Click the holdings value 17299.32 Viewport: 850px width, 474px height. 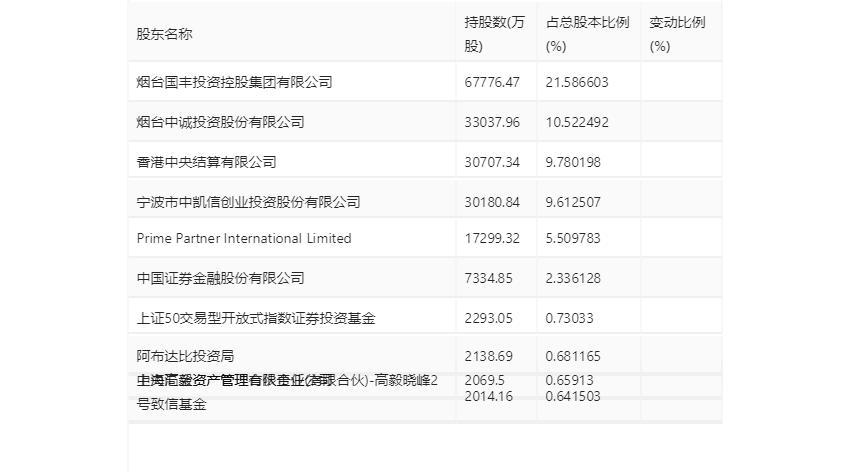point(493,239)
